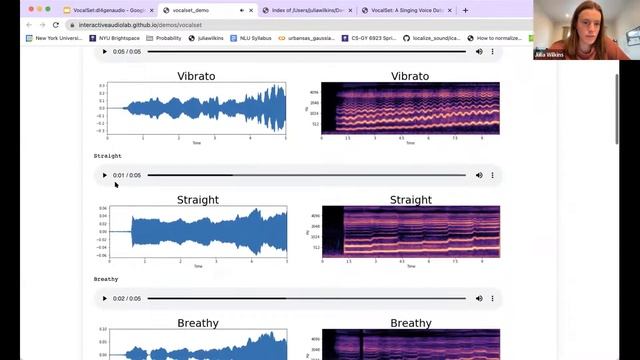Click the audio-playing speaker icon on vocalset_demo tab
Image resolution: width=640 pixels, height=360 pixels.
point(242,10)
